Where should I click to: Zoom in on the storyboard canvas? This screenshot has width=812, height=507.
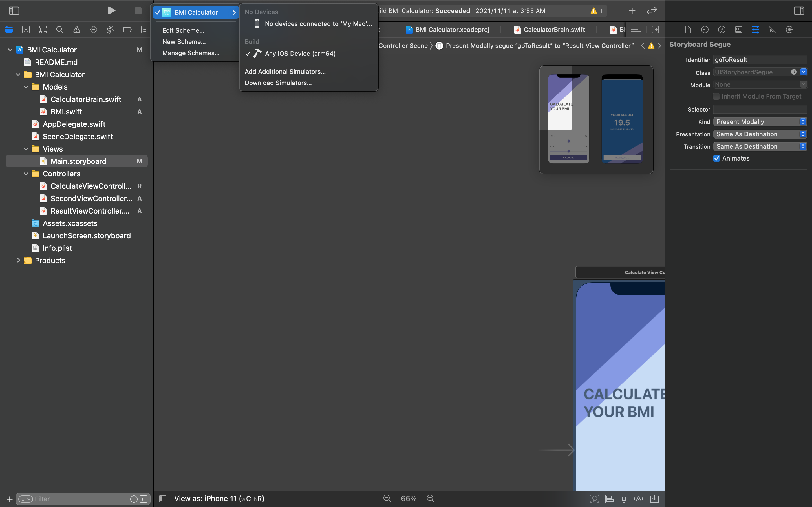[431, 499]
